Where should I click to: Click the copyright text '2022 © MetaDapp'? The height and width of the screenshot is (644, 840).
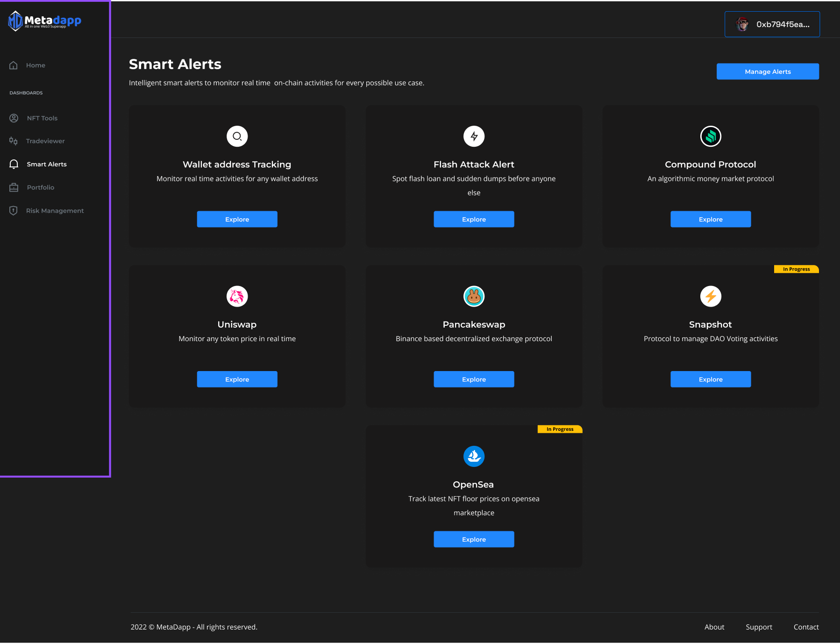pyautogui.click(x=161, y=628)
